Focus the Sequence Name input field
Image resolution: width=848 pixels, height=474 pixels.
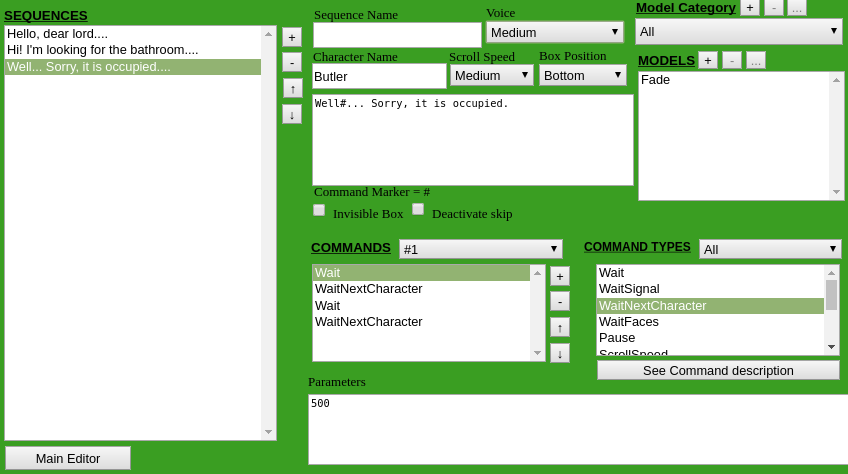[x=397, y=35]
